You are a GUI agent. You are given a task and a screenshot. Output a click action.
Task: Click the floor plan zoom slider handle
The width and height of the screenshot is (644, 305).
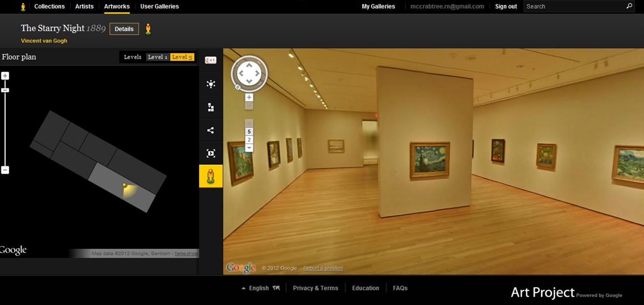pyautogui.click(x=5, y=90)
